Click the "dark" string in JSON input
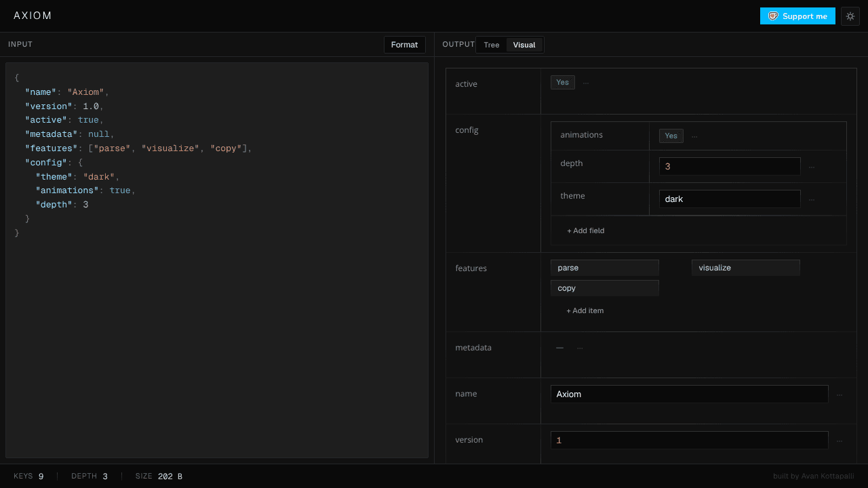 click(x=98, y=177)
